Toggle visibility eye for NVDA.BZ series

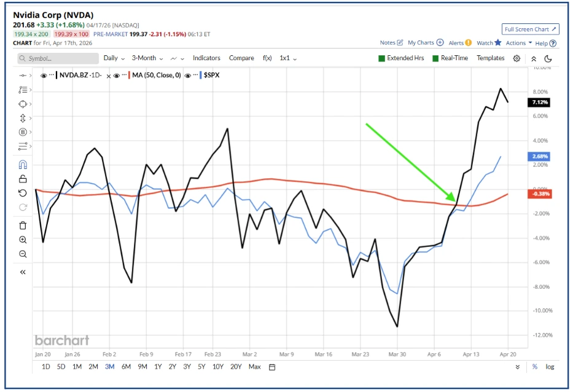[x=44, y=76]
